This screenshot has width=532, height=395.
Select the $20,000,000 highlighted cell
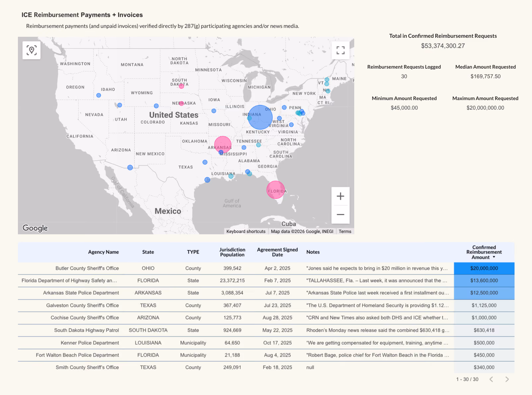(484, 268)
